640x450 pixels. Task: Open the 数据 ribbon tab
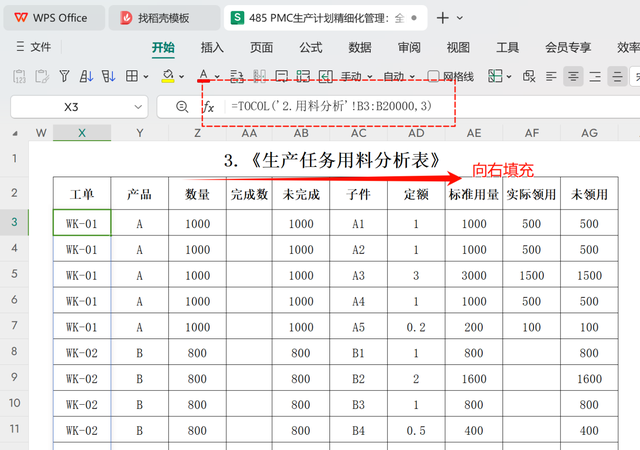(360, 47)
